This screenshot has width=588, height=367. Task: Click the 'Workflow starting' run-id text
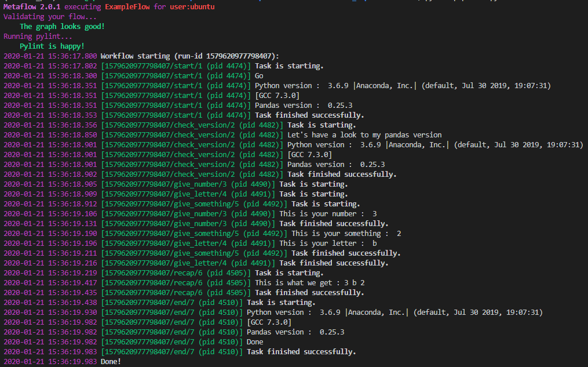click(189, 56)
